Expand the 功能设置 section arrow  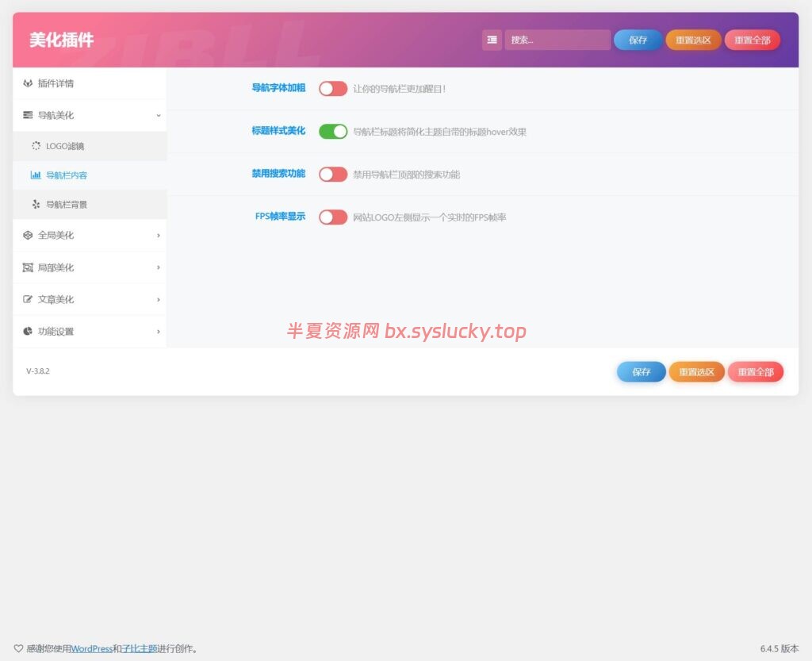click(x=159, y=332)
